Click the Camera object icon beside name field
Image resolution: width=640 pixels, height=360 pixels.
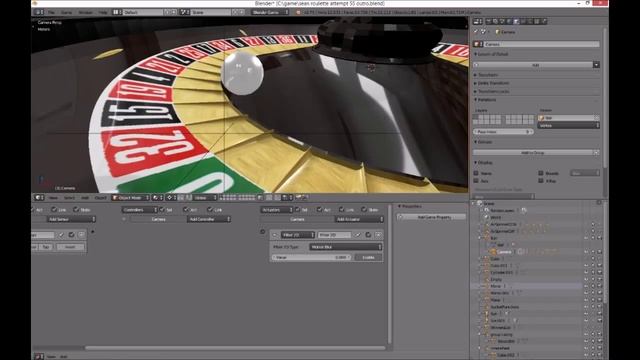(x=478, y=44)
